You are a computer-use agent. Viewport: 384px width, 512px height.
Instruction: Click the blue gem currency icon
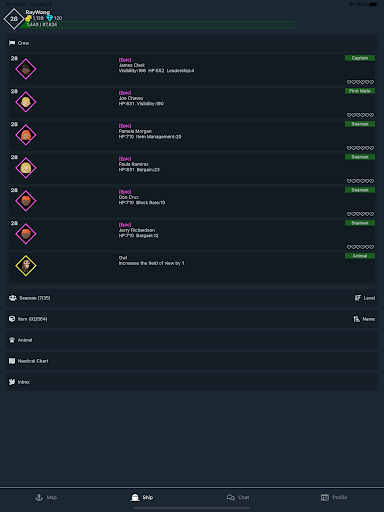pos(49,18)
